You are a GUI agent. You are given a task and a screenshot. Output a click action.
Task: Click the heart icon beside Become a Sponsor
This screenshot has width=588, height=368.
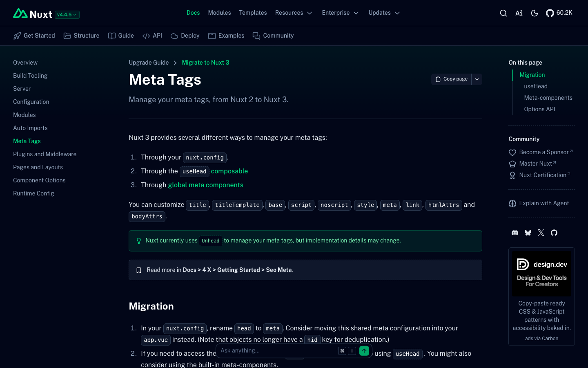point(512,153)
